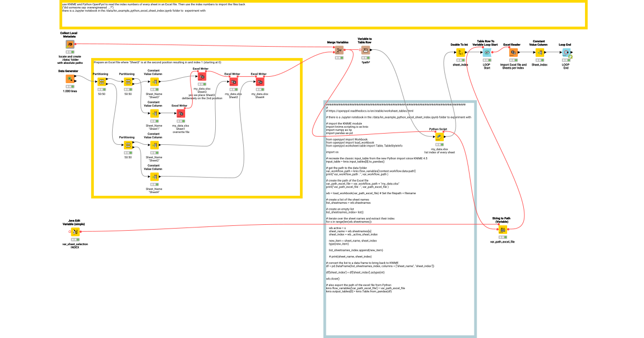This screenshot has height=338, width=644.
Task: Click the Python code annotation box
Action: 400,215
